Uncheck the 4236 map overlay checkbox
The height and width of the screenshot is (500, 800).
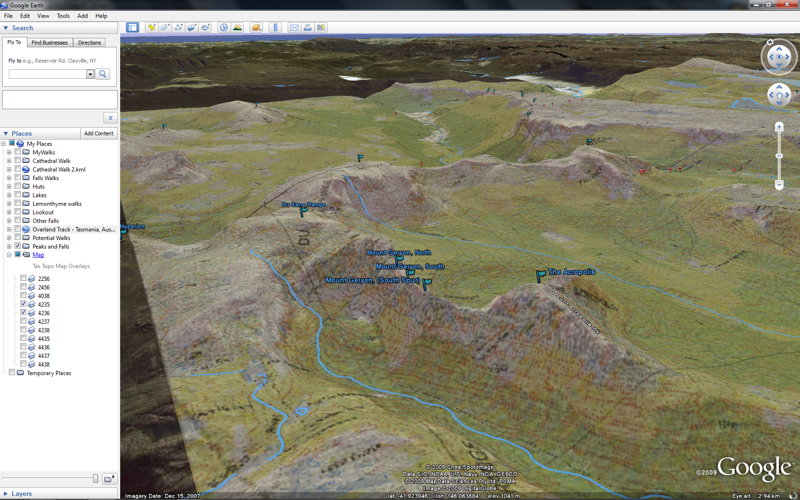[23, 312]
